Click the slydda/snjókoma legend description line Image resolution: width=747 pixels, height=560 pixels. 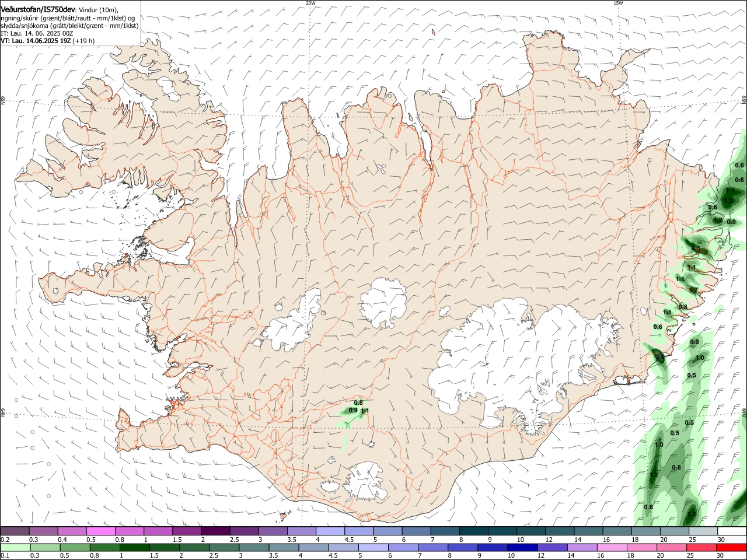pos(69,26)
